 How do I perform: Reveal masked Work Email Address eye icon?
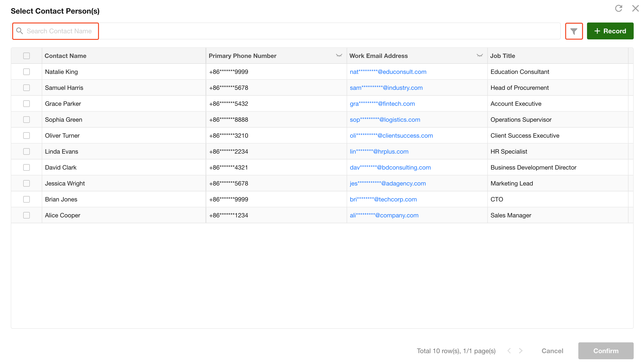point(479,56)
